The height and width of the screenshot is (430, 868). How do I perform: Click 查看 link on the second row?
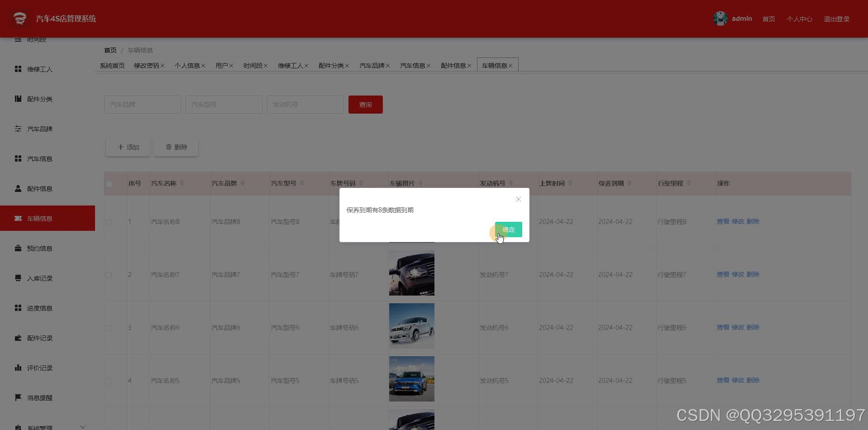tap(722, 274)
